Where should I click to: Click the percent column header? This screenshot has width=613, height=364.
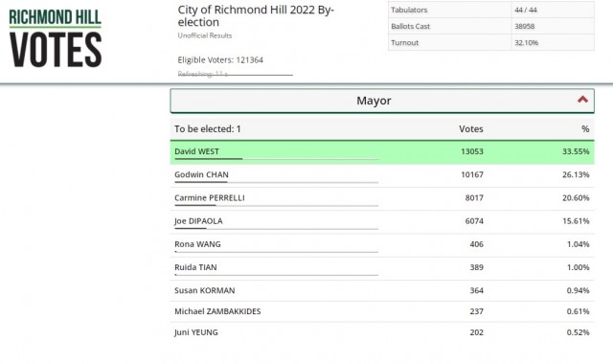tap(585, 129)
